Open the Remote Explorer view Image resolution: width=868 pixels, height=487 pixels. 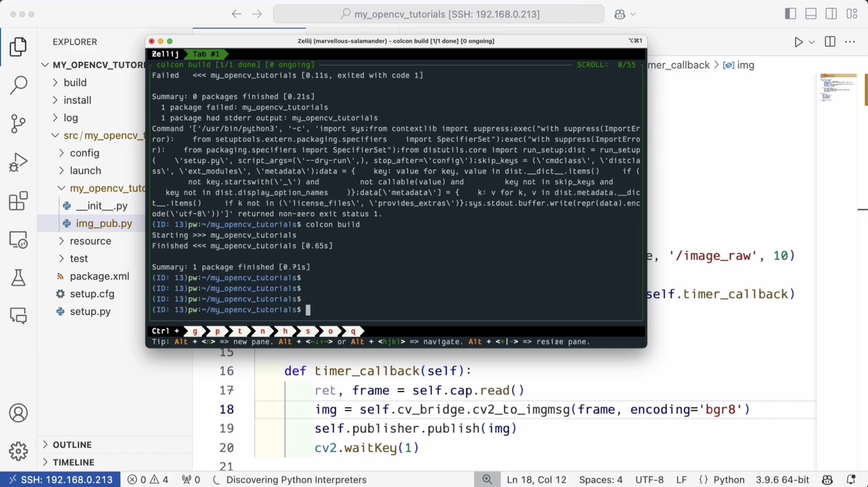pos(18,240)
